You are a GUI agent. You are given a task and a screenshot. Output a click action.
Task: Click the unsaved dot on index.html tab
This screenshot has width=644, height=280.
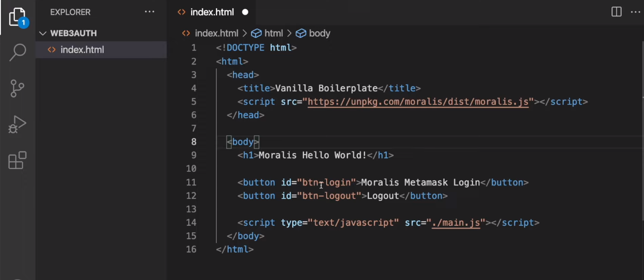click(x=245, y=12)
